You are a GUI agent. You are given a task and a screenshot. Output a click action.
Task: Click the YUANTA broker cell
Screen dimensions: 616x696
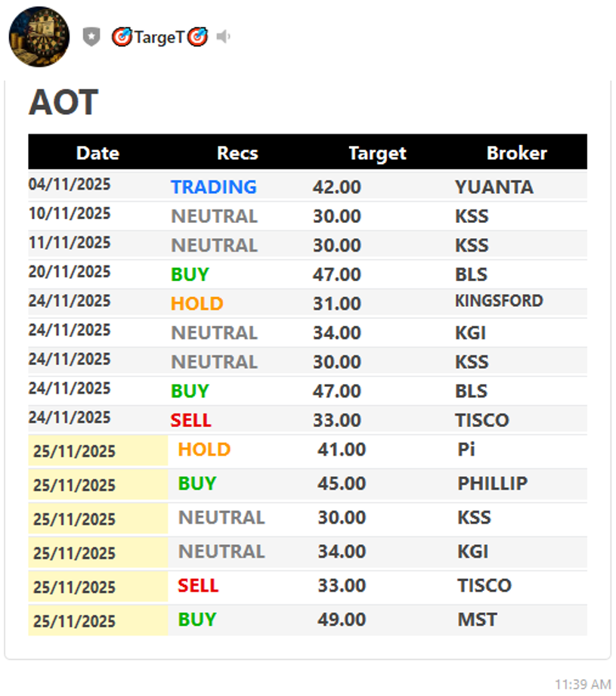[x=494, y=187]
